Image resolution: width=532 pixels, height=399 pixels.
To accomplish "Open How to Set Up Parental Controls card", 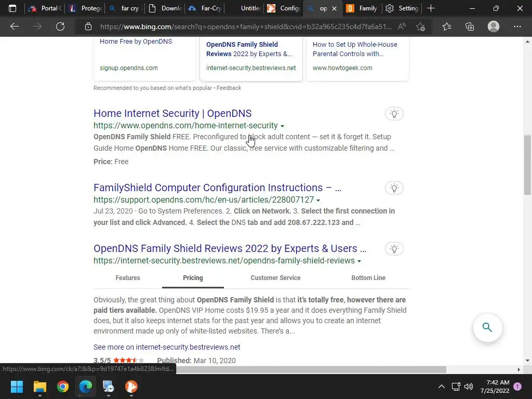I will tap(357, 58).
